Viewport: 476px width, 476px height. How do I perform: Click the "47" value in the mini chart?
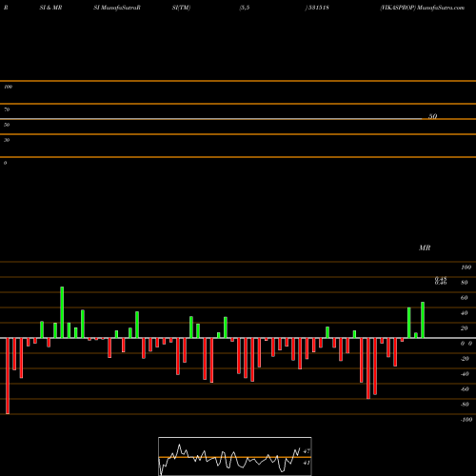pyautogui.click(x=307, y=450)
